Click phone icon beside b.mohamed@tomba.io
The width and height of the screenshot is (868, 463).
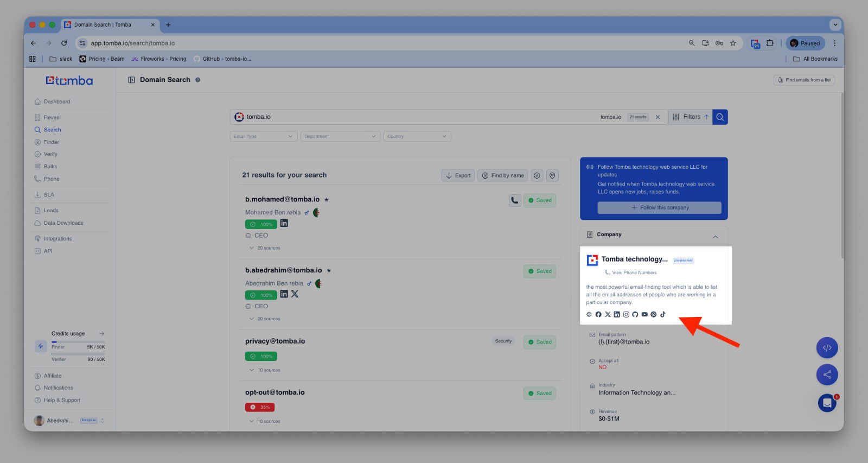click(514, 200)
